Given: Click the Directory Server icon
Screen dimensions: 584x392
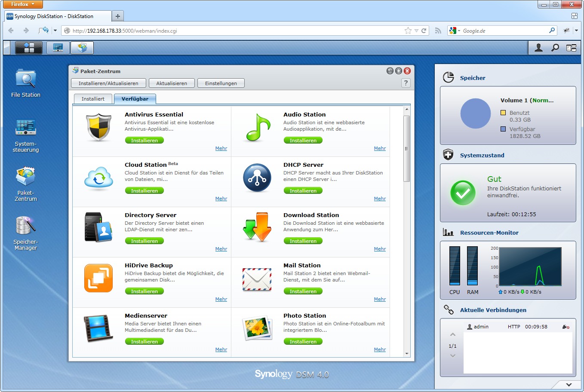Looking at the screenshot, I should (98, 227).
